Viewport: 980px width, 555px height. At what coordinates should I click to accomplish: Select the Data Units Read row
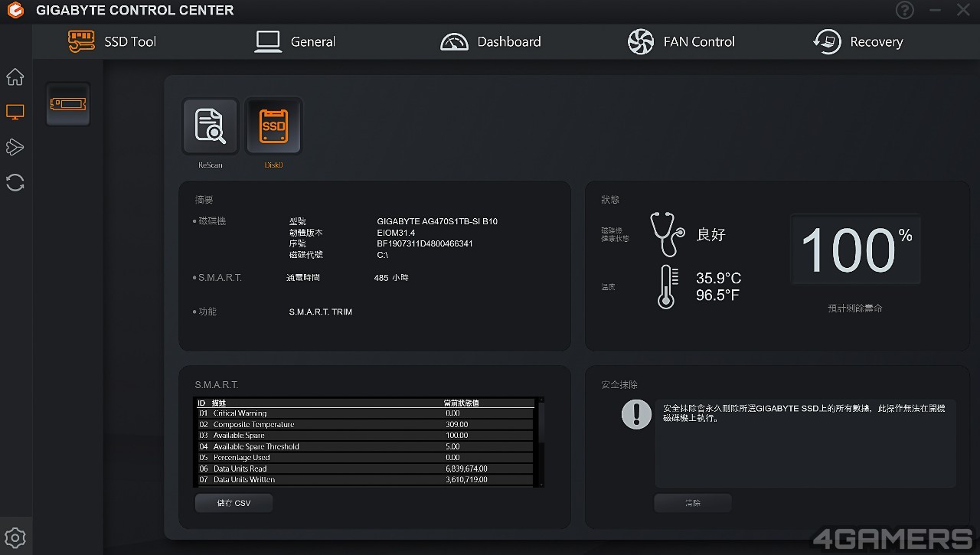[365, 468]
